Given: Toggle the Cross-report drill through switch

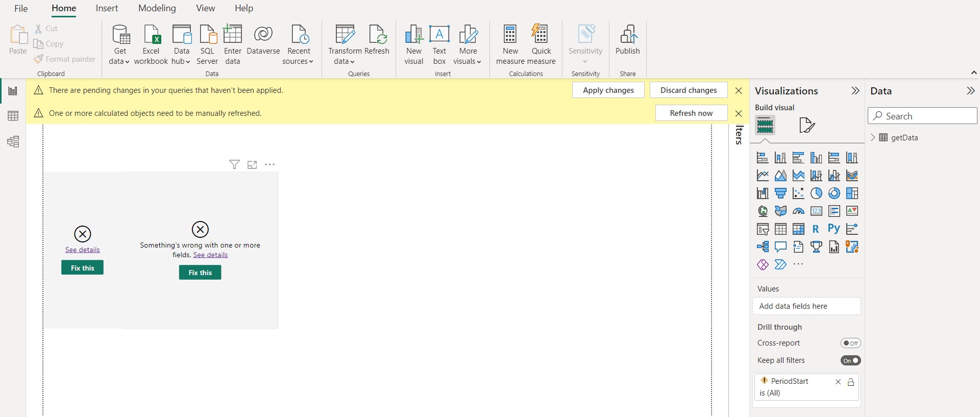Looking at the screenshot, I should (x=850, y=343).
